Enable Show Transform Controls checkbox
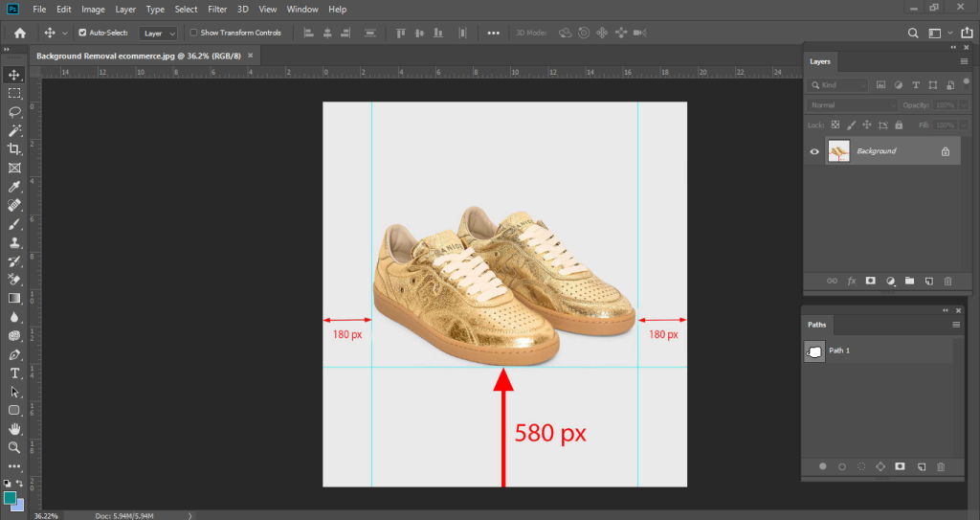This screenshot has width=980, height=520. (x=193, y=33)
